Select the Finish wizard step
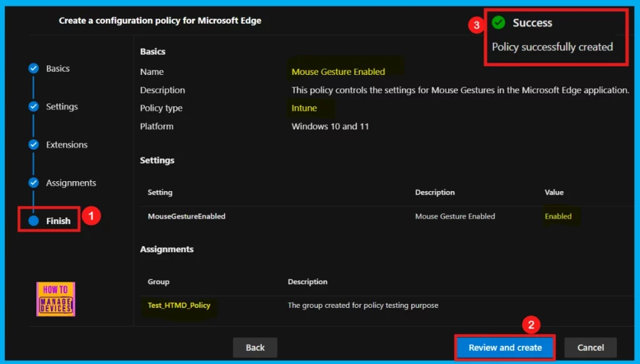The height and width of the screenshot is (364, 640). click(x=58, y=221)
